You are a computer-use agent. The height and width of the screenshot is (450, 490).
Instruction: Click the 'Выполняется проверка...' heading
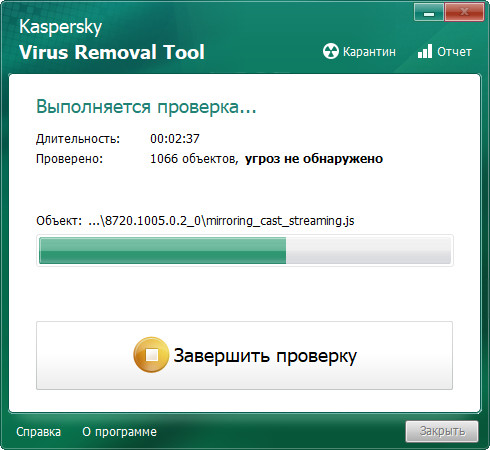coord(146,107)
